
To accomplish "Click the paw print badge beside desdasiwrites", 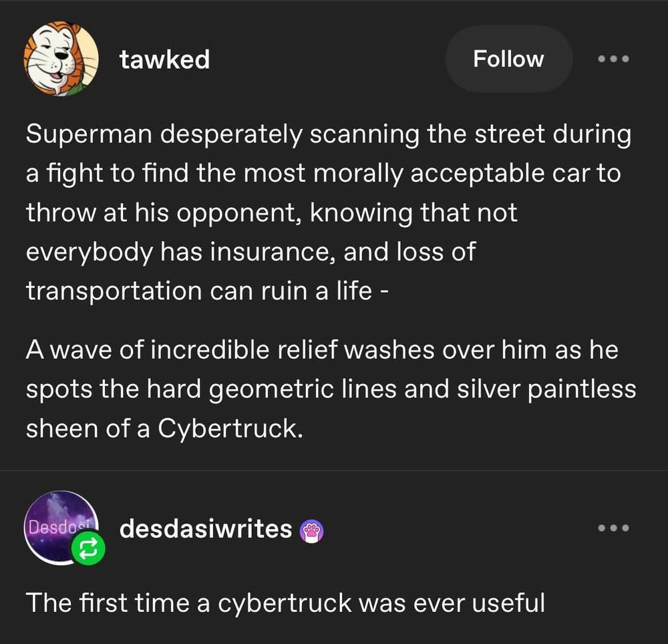I will (312, 531).
